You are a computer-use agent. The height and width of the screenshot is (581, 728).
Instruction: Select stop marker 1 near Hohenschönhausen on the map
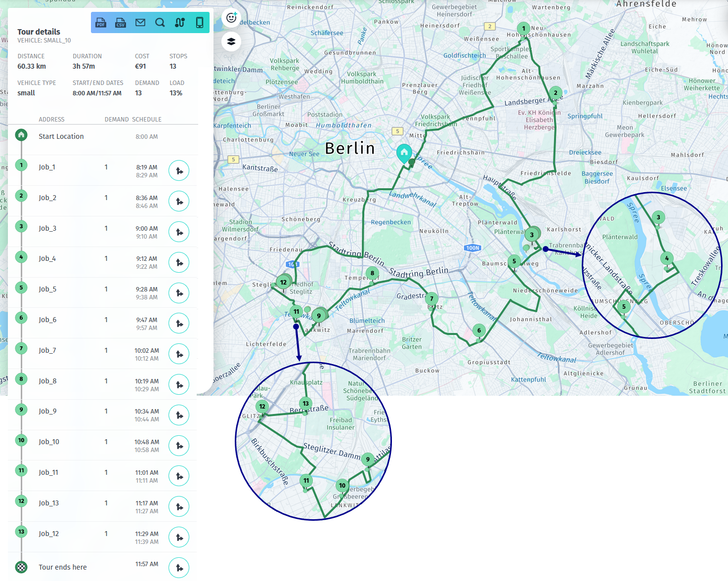tap(523, 29)
